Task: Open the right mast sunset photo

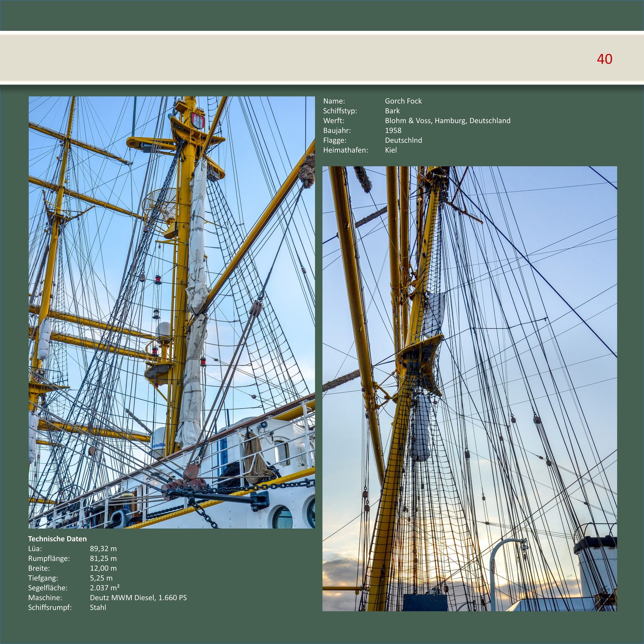Action: pyautogui.click(x=470, y=389)
